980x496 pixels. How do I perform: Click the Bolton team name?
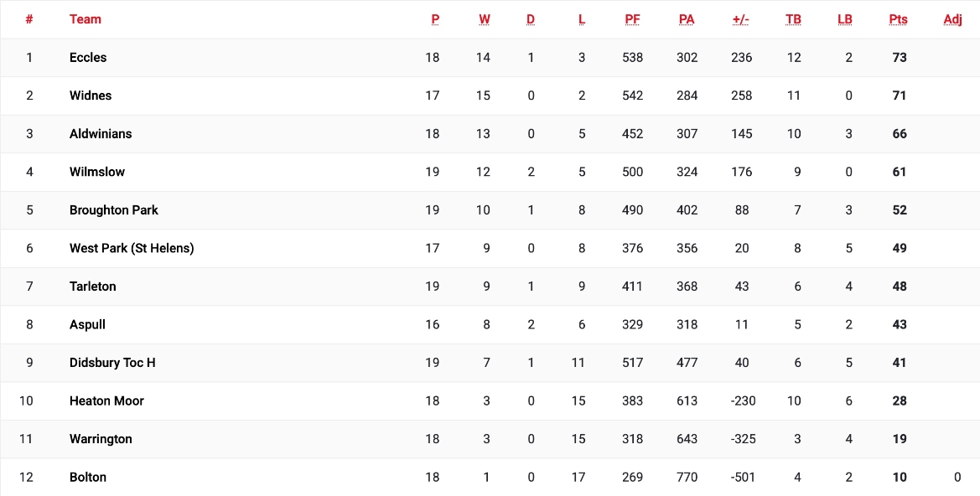(88, 477)
